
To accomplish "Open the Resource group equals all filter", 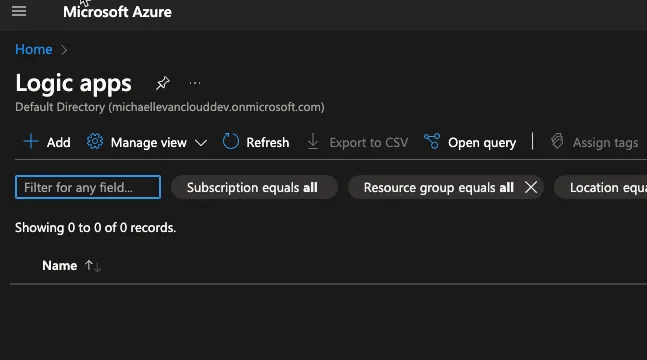I will (438, 187).
